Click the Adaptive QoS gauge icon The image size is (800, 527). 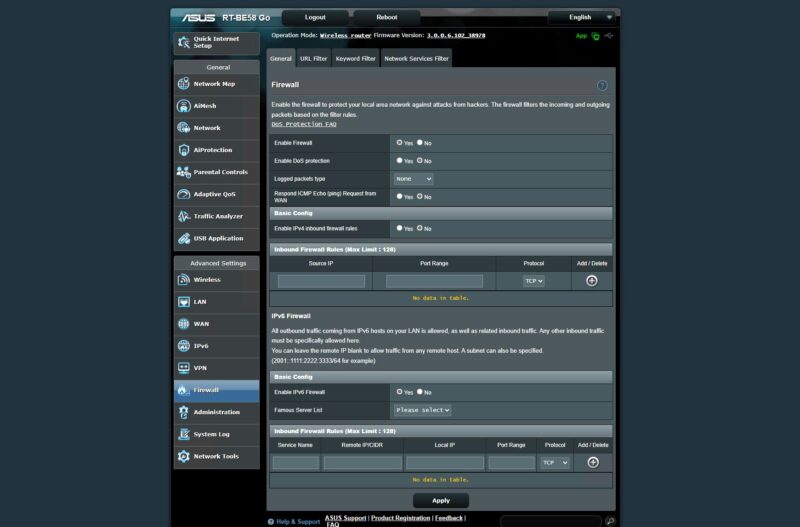184,194
